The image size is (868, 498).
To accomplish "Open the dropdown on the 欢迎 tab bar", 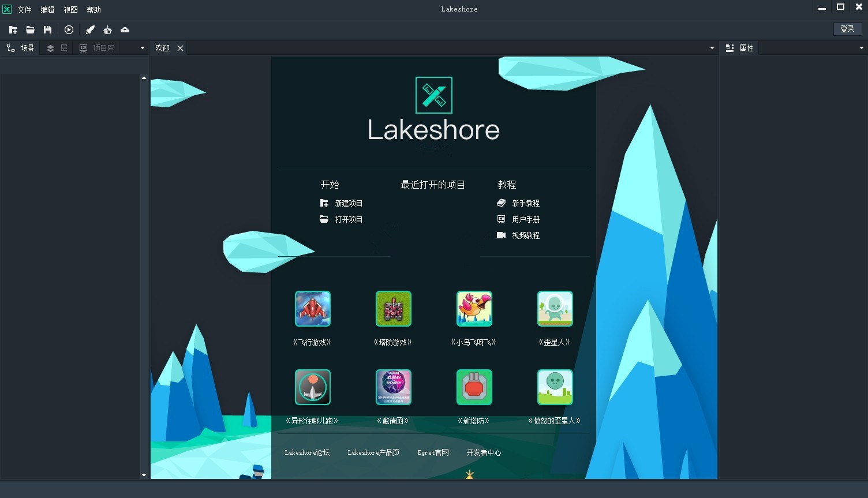I will (711, 48).
